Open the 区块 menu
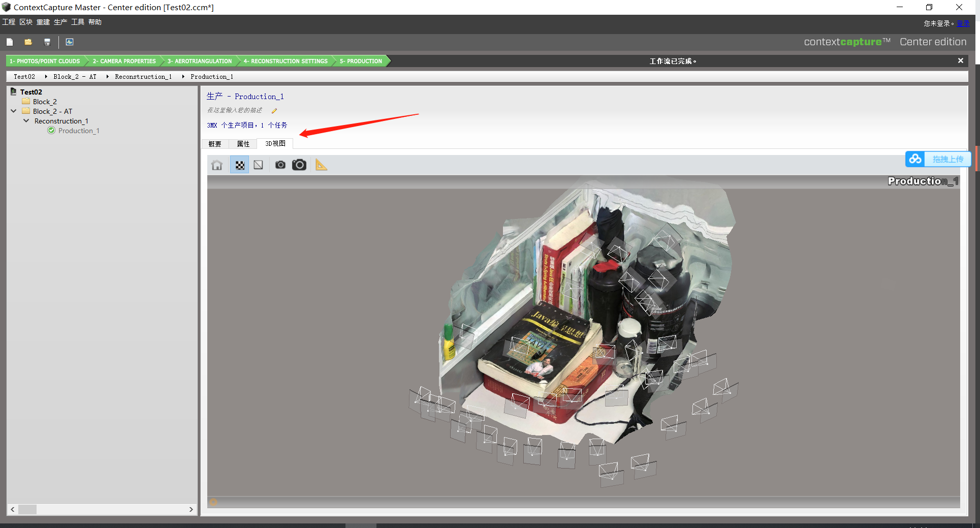 coord(26,22)
